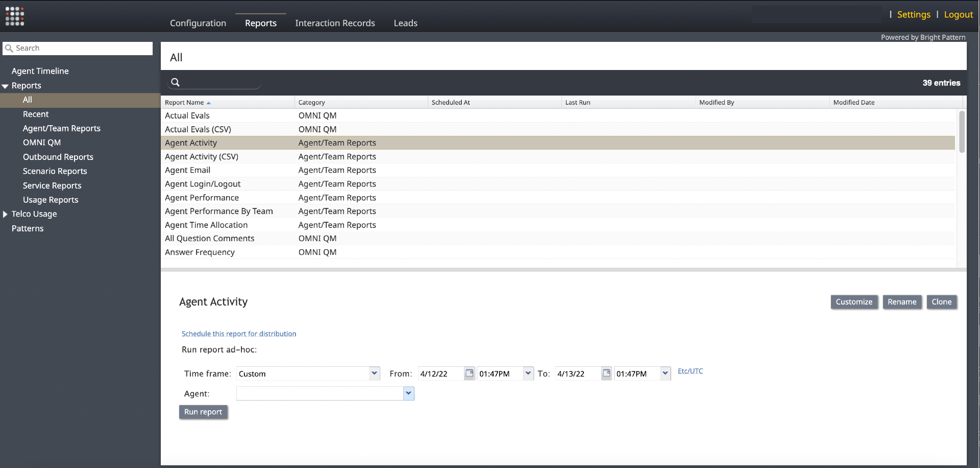Click the Rename button
Screen dimensions: 980x468
click(x=902, y=302)
